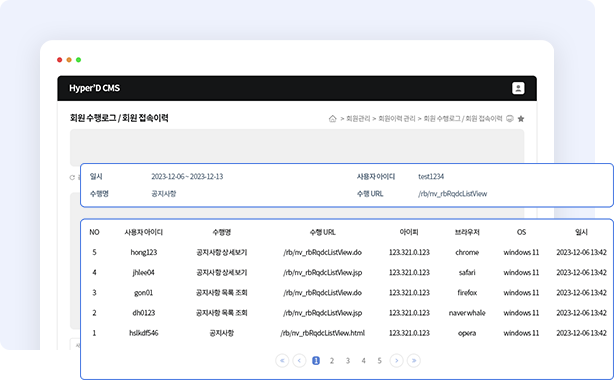
Task: Click browser cell opera
Action: 467,333
